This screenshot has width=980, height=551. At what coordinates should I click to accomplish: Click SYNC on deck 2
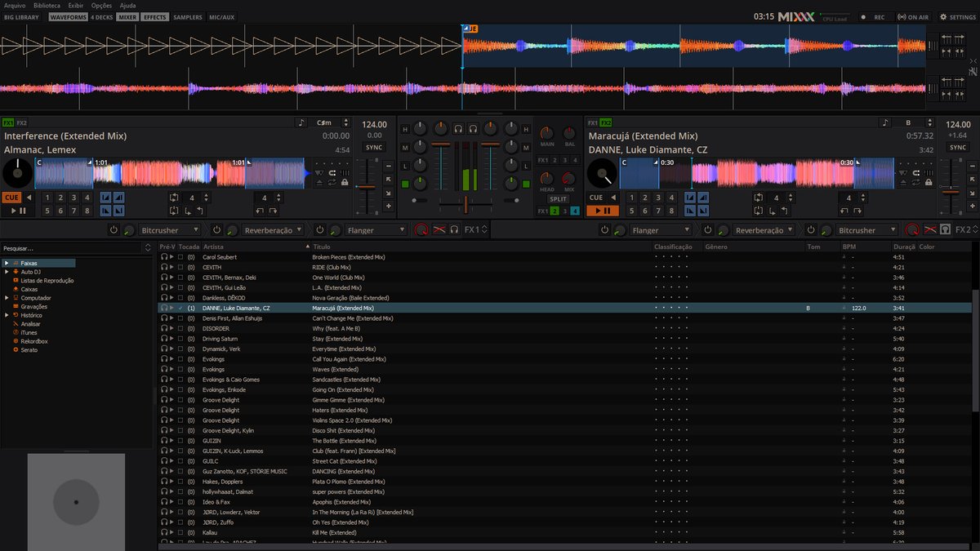click(958, 148)
